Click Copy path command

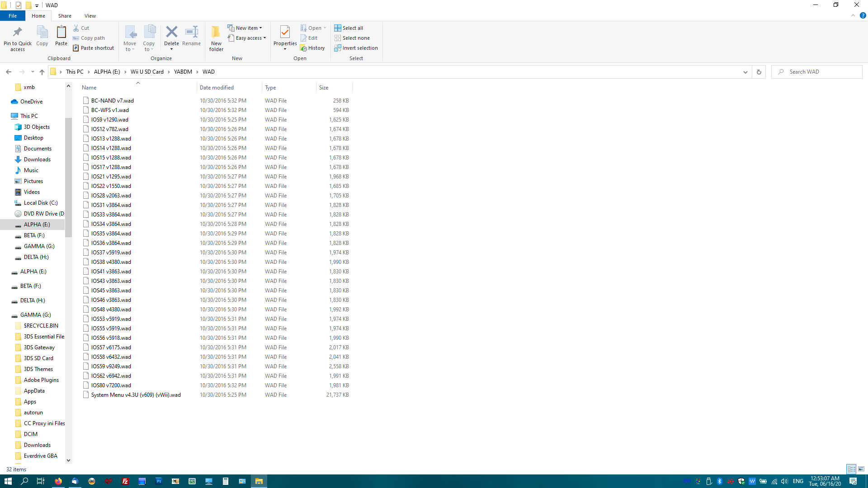tap(89, 38)
